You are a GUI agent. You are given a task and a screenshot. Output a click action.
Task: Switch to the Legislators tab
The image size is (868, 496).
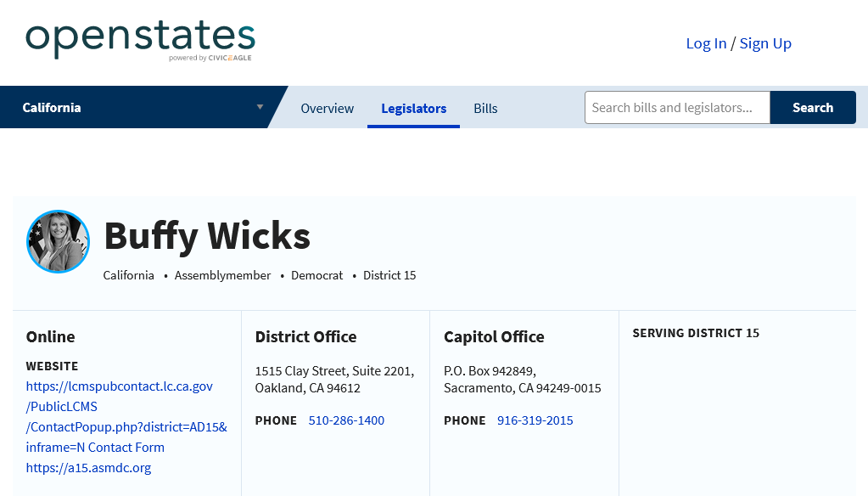tap(413, 108)
